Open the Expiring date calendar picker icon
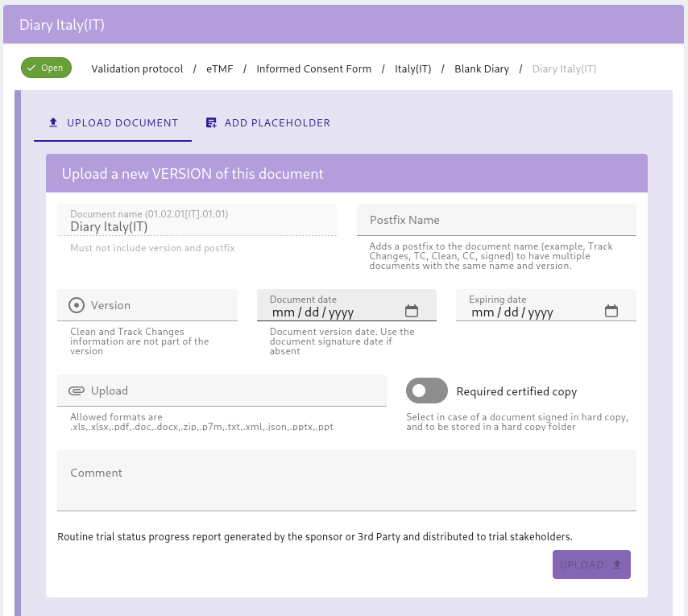 pos(611,311)
